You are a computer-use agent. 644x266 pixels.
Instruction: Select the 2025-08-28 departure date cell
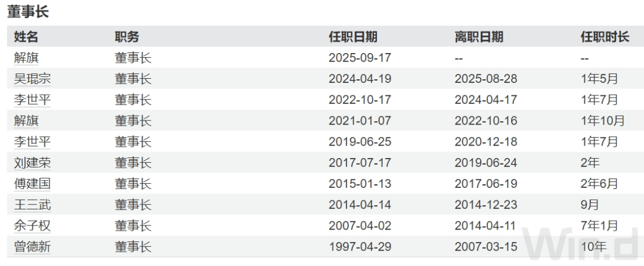pos(486,79)
